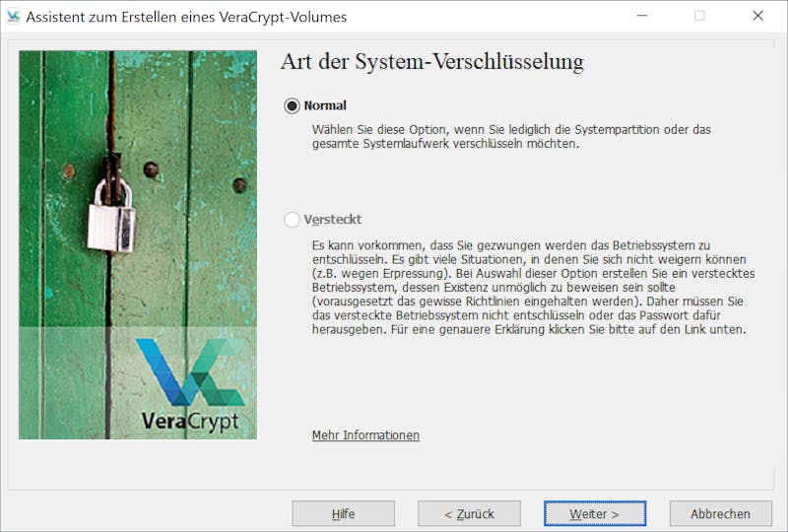Cancel the wizard with Abbrechen
Screen dimensions: 788x532
coord(721,514)
